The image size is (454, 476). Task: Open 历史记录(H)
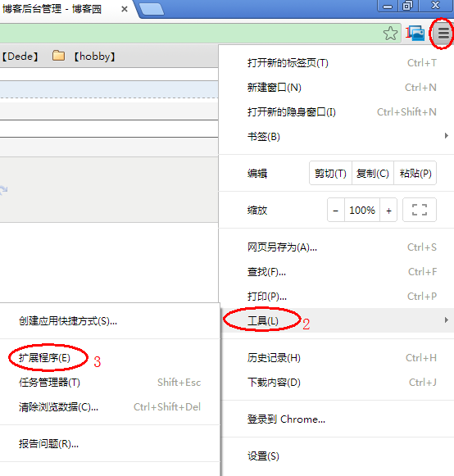click(337, 357)
